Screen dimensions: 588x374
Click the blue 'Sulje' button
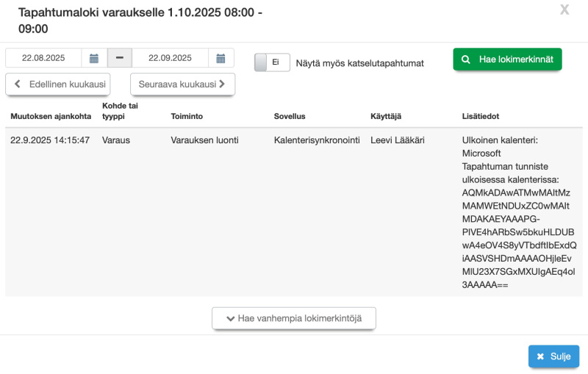tap(553, 356)
